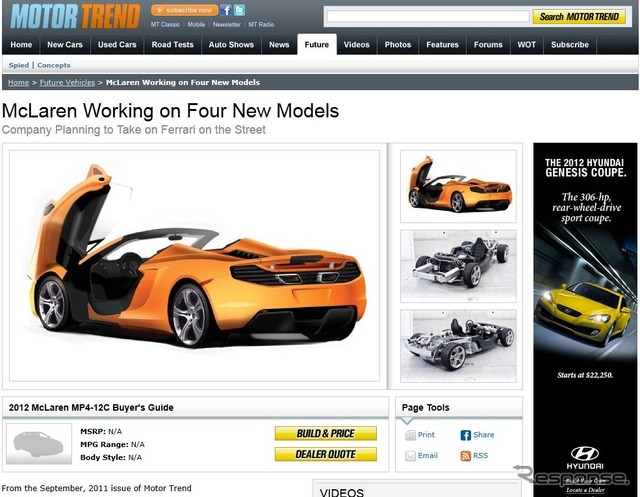Viewport: 640px width, 497px height.
Task: Click the Email text link
Action: coord(428,456)
